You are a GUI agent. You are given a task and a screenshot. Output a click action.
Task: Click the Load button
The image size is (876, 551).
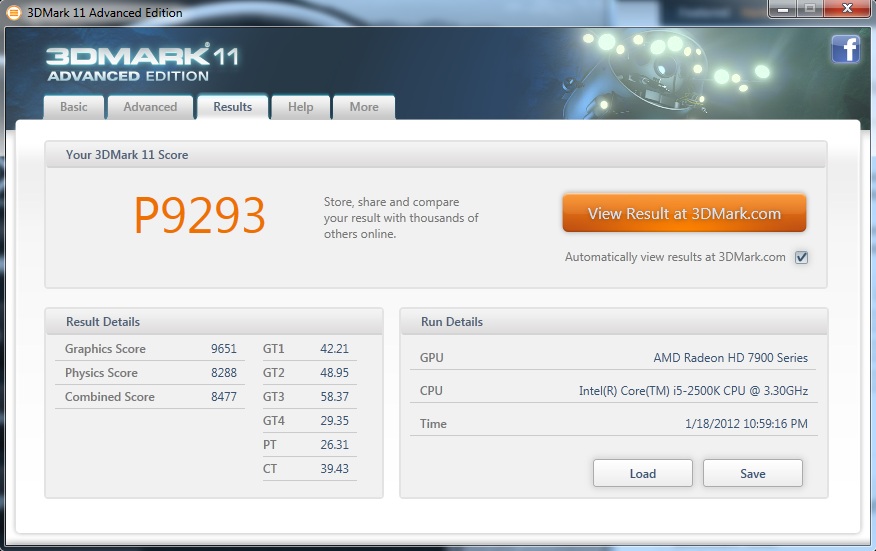point(642,473)
